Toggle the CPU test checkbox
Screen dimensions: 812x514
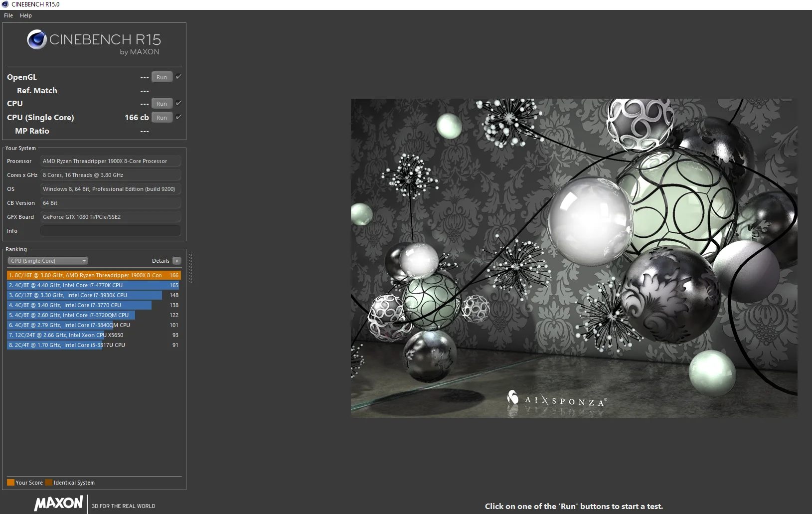coord(178,103)
